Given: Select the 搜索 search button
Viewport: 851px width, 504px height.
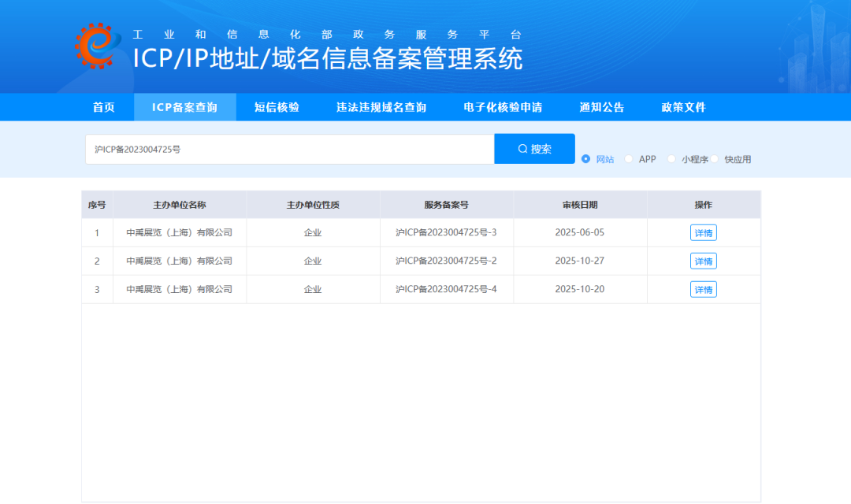Looking at the screenshot, I should tap(535, 148).
